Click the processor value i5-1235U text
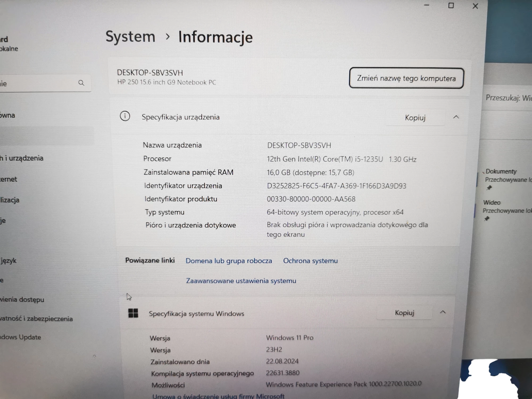The height and width of the screenshot is (399, 532). click(342, 159)
